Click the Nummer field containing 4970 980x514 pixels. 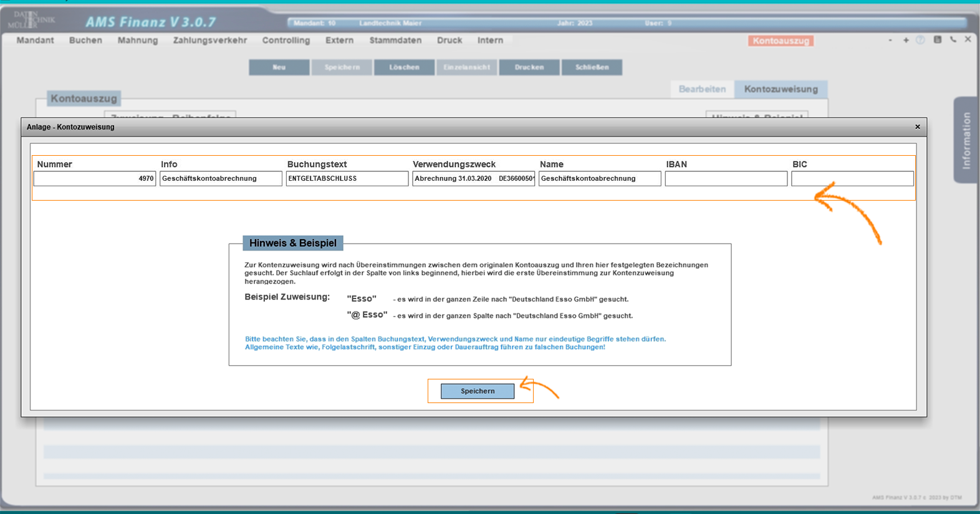[95, 179]
